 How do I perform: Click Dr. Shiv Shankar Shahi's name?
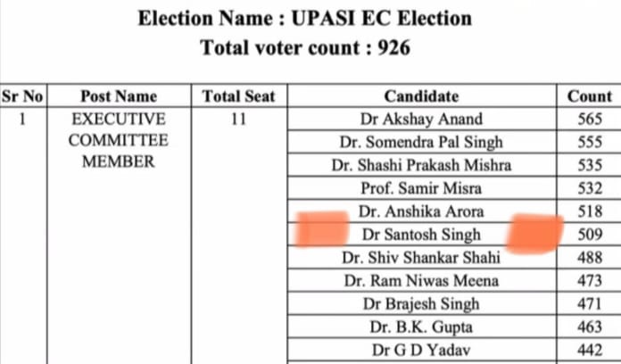click(421, 258)
